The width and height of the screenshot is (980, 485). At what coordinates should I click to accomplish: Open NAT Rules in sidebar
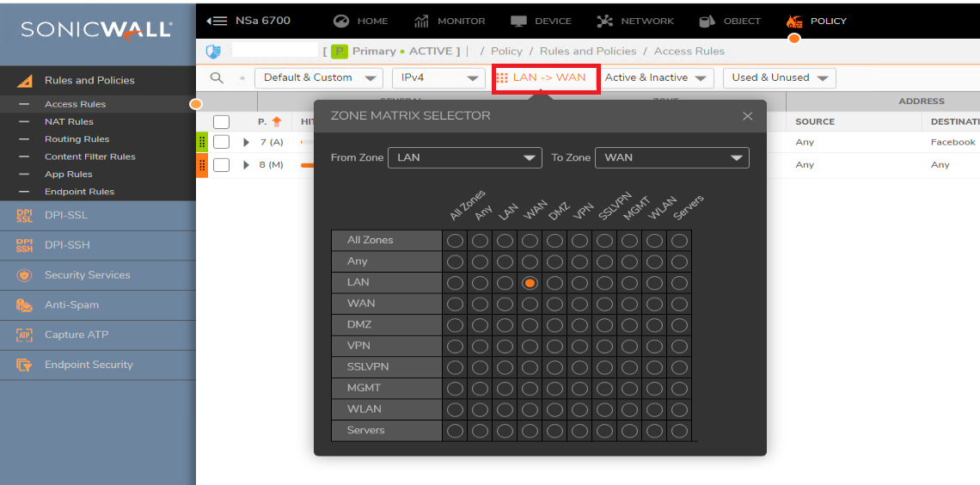69,122
